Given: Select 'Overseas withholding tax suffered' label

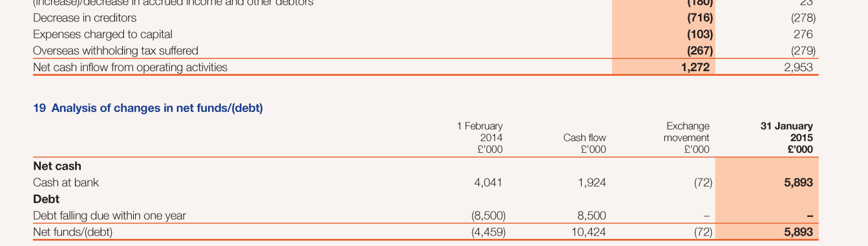Looking at the screenshot, I should coord(116,50).
